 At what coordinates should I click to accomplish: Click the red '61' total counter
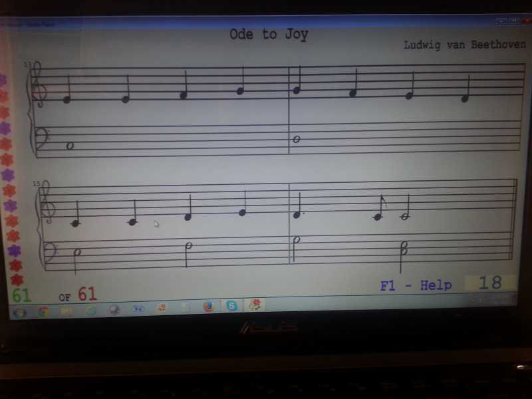click(x=87, y=294)
